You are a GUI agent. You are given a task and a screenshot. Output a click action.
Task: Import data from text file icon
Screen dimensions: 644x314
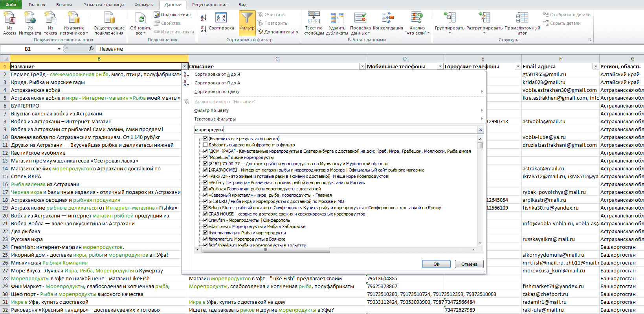tap(50, 24)
